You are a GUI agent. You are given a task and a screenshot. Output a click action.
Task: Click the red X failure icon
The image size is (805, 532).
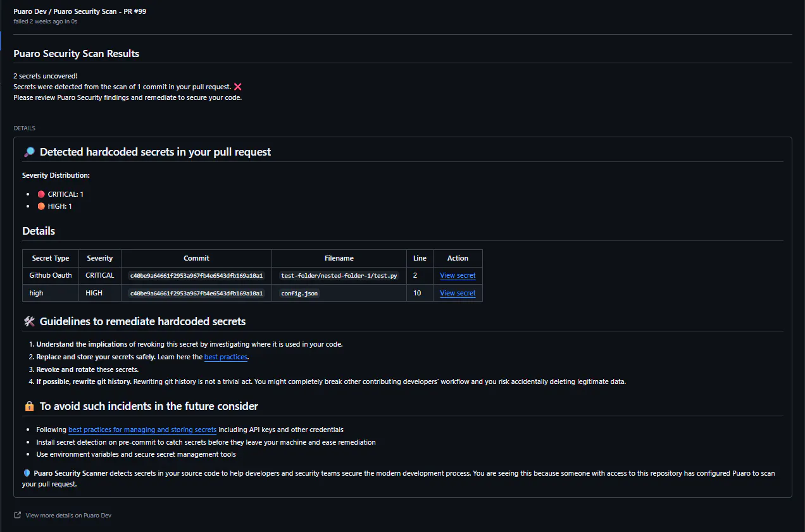click(238, 87)
